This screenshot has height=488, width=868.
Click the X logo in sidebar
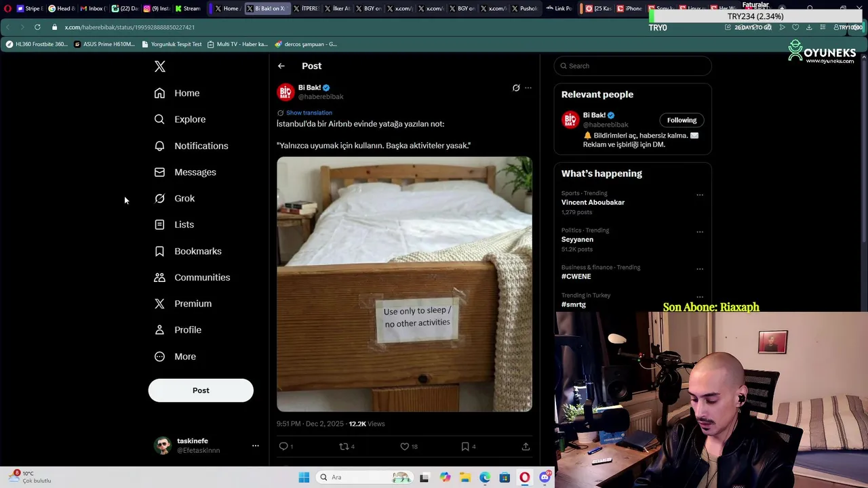point(160,66)
